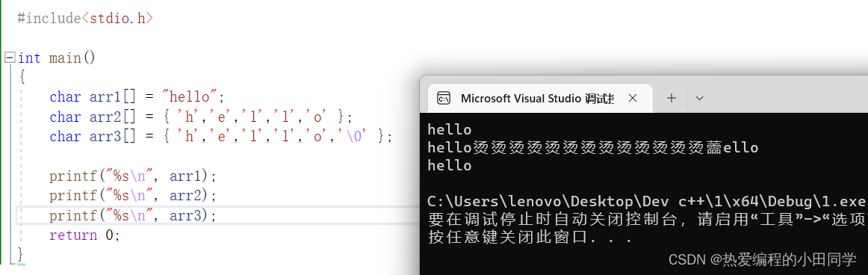The image size is (868, 275).
Task: Click the 要在调试停止时自动关闭控制台 console message
Action: pos(647,219)
